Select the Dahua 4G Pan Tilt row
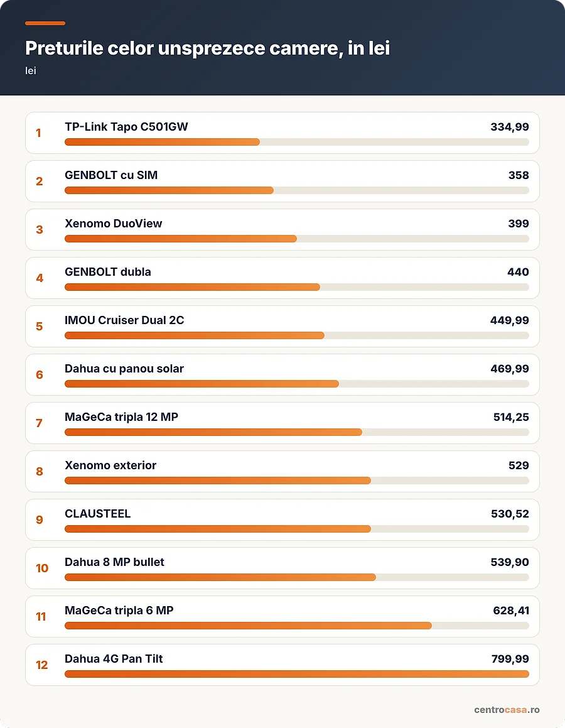The image size is (565, 728). point(282,665)
